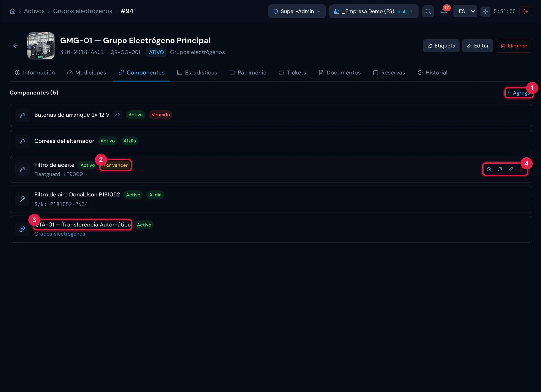
Task: Toggle light theme sun icon
Action: tap(485, 11)
